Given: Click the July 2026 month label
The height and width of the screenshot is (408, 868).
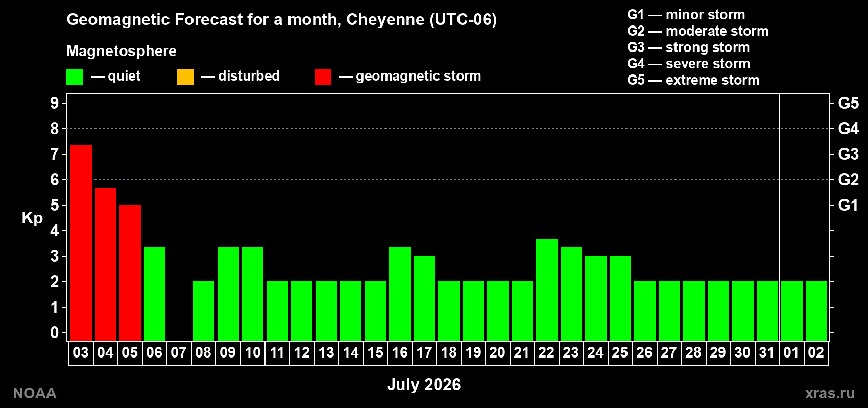Looking at the screenshot, I should 424,385.
